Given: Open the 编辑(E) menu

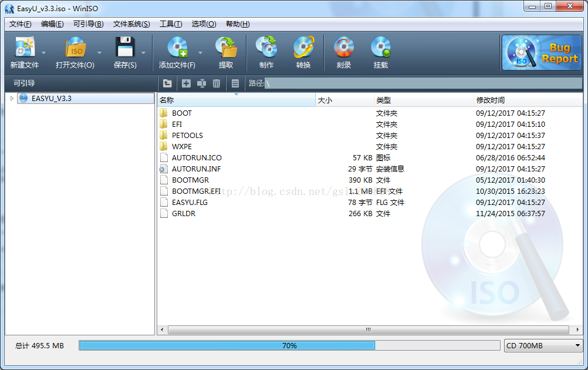Looking at the screenshot, I should (52, 24).
